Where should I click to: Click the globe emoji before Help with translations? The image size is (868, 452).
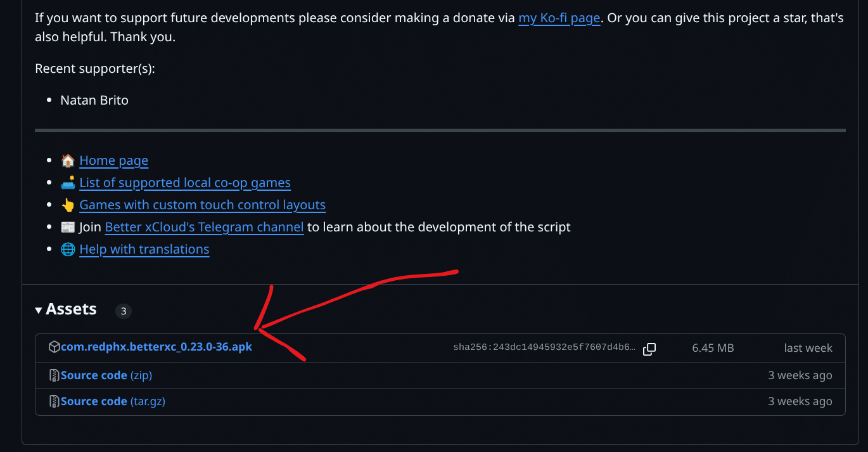[x=68, y=249]
